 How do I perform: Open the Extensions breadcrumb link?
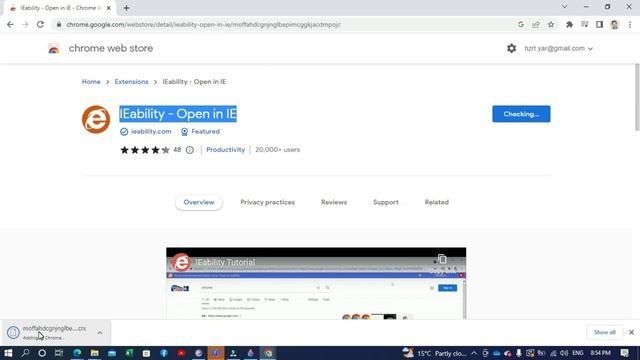131,82
